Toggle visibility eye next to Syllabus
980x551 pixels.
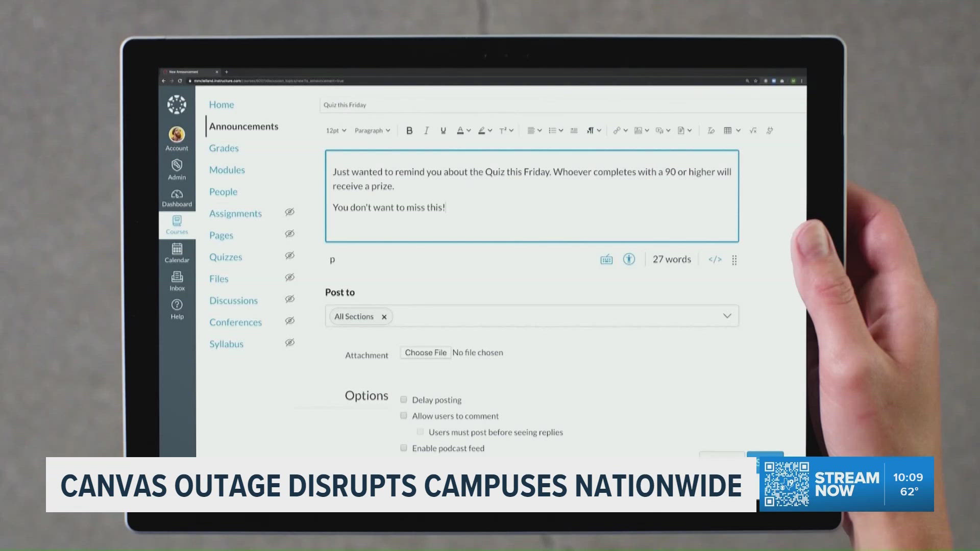pyautogui.click(x=289, y=342)
